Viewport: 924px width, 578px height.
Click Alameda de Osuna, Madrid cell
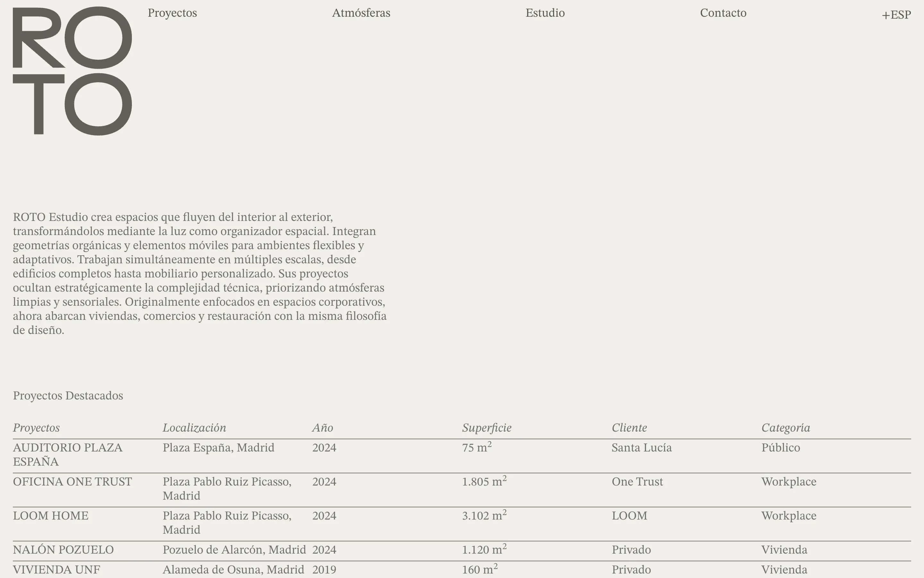[x=233, y=570]
